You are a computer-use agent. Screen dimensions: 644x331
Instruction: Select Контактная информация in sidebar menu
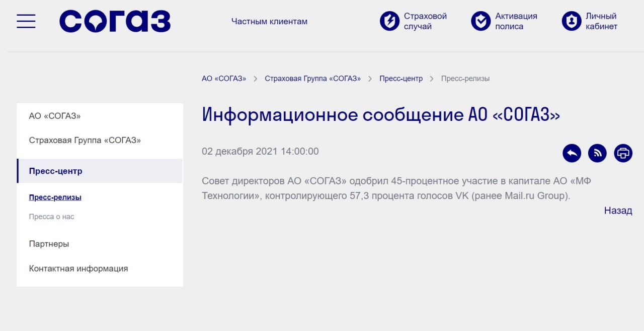click(78, 269)
